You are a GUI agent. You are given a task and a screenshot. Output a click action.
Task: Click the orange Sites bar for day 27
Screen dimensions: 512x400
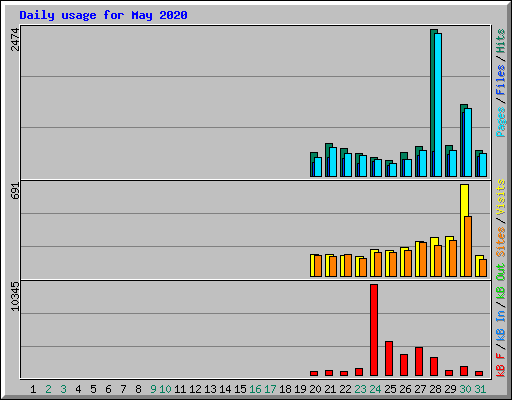tap(423, 260)
